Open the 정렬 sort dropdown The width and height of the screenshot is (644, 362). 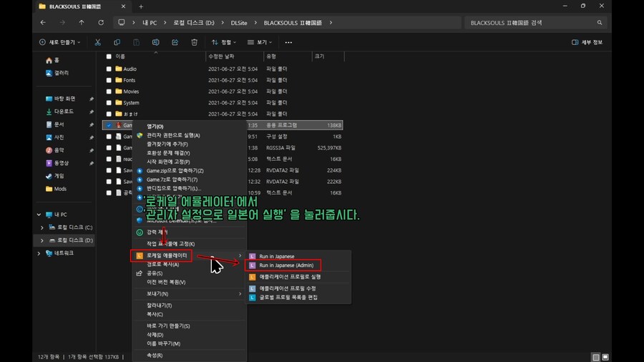224,42
